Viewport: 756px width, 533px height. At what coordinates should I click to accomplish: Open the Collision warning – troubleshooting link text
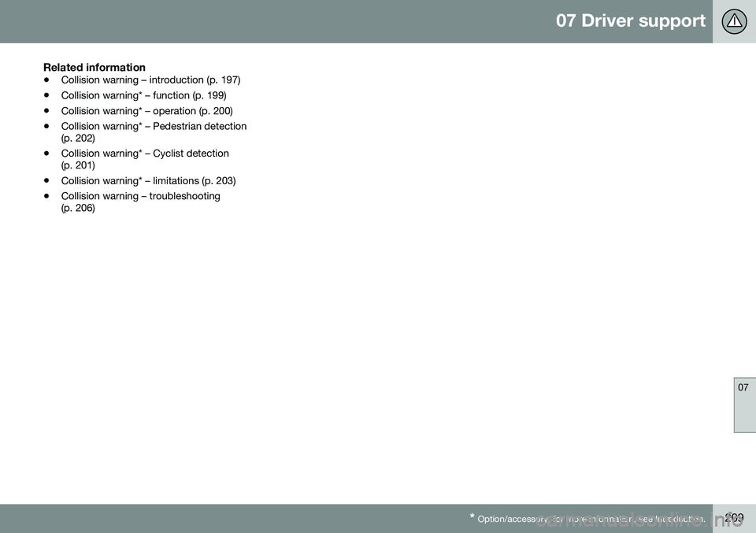point(140,195)
